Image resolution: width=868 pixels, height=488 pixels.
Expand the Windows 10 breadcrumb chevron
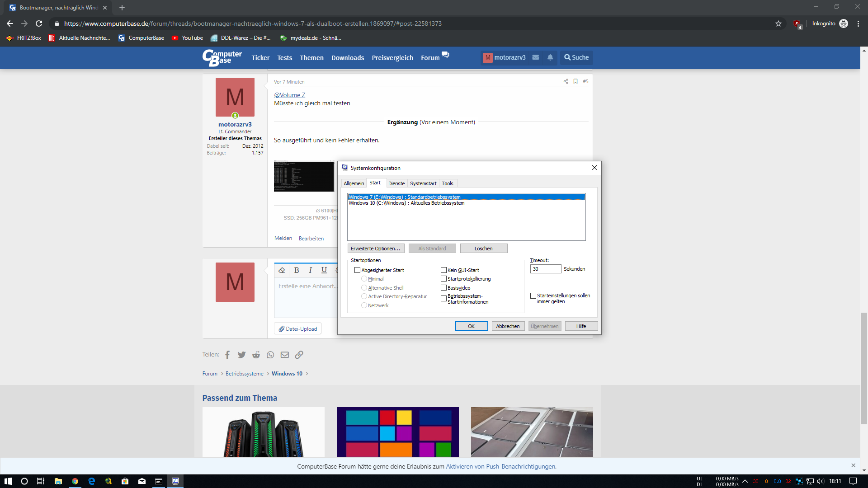click(307, 374)
